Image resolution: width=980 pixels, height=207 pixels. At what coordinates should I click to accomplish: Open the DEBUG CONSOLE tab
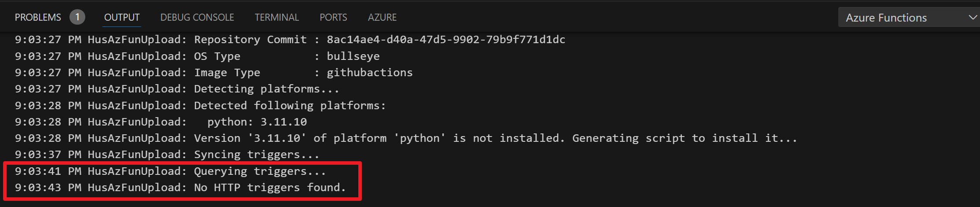pyautogui.click(x=197, y=17)
